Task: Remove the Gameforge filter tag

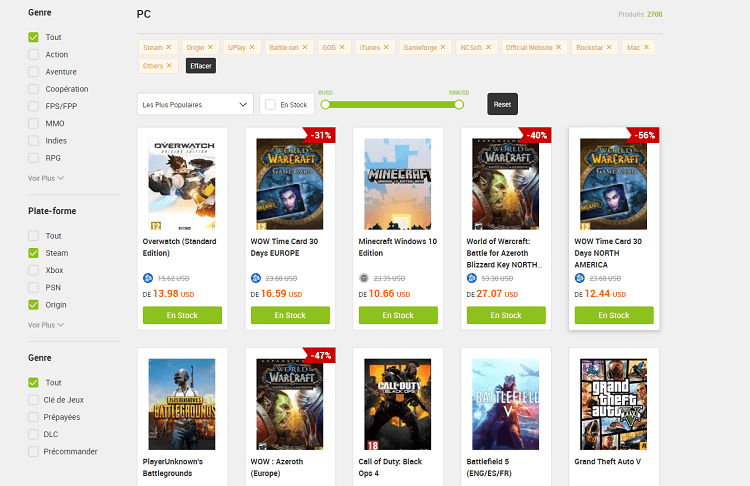Action: pyautogui.click(x=442, y=47)
